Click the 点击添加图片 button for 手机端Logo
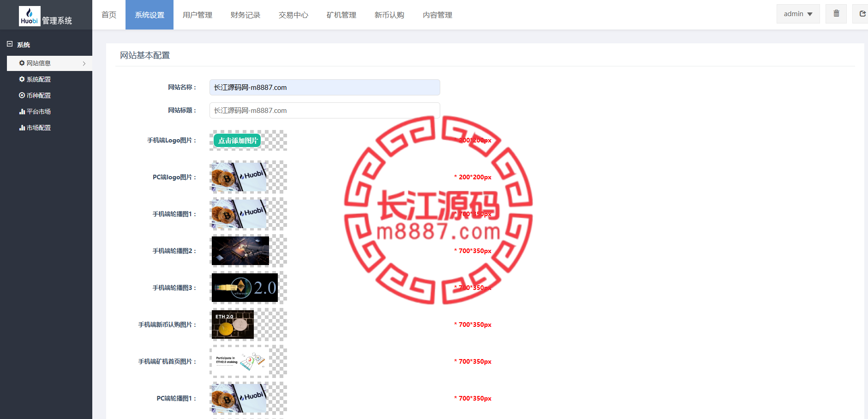The image size is (868, 419). click(x=237, y=141)
